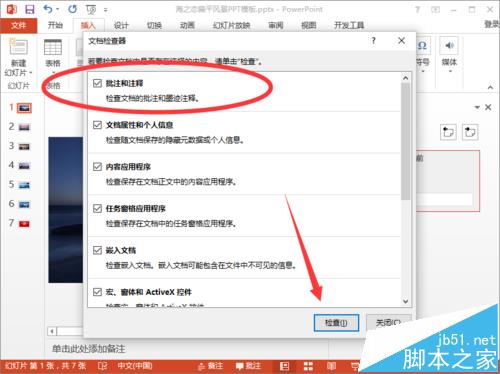500x374 pixels.
Task: Click the dialog list scroll-down arrow
Action: [x=406, y=301]
